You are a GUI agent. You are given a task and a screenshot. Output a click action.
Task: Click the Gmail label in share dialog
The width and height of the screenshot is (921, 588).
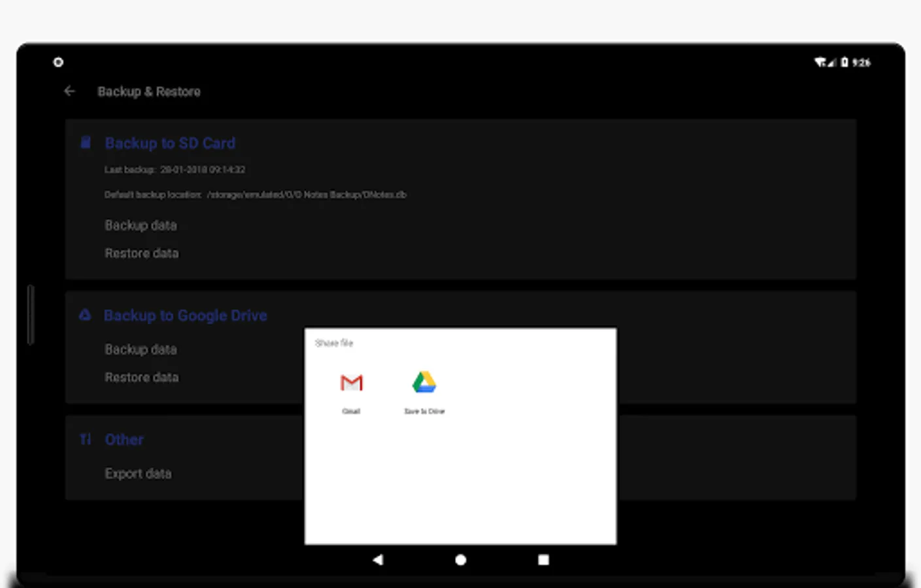click(x=351, y=412)
